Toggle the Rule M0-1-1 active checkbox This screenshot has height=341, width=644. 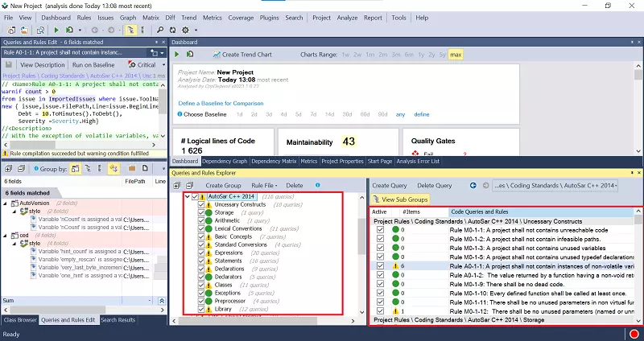(x=380, y=230)
